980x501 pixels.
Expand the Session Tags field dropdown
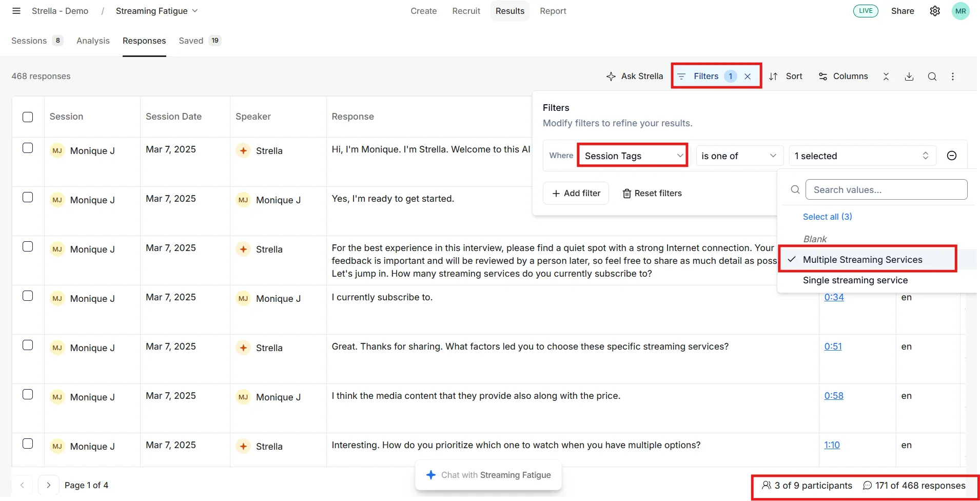[x=633, y=156]
